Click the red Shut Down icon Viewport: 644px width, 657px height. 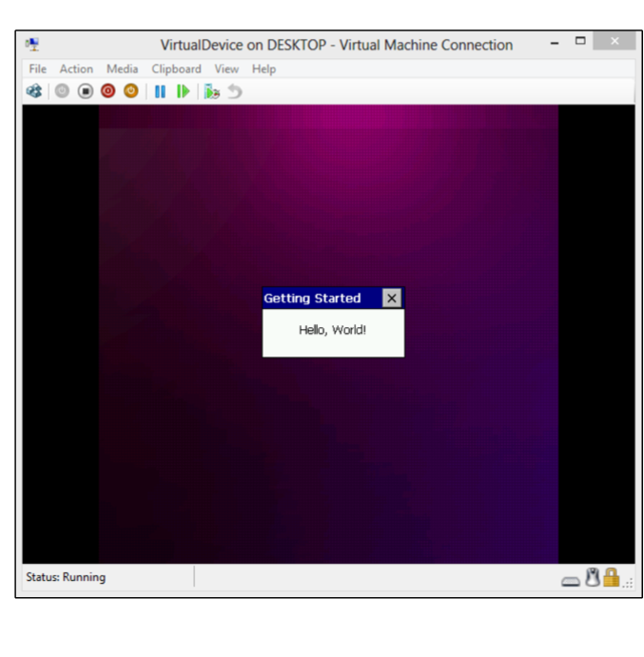[108, 91]
